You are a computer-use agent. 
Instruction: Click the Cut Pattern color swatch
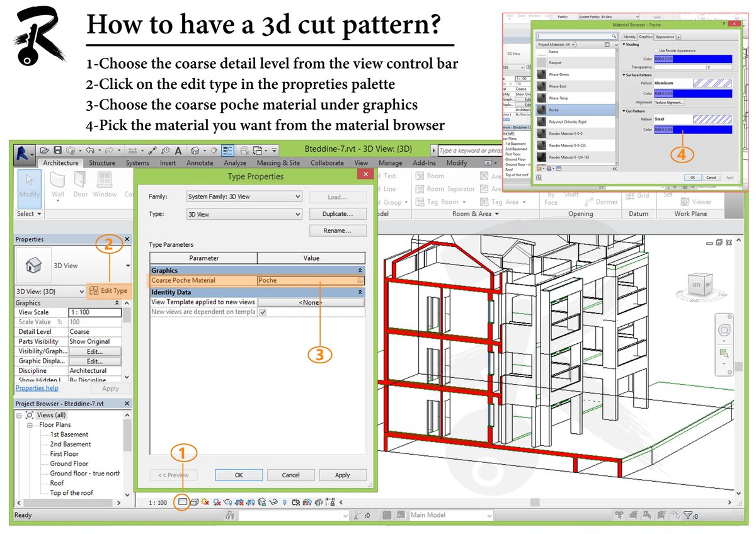[693, 130]
